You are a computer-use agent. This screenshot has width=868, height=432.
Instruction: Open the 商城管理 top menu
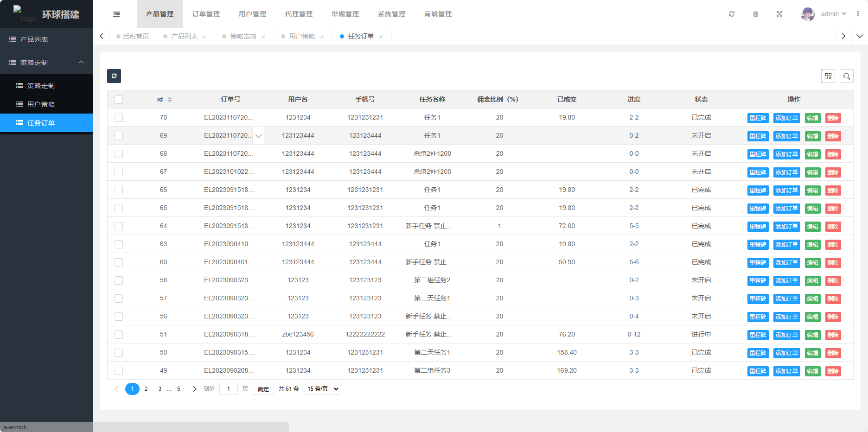tap(438, 14)
